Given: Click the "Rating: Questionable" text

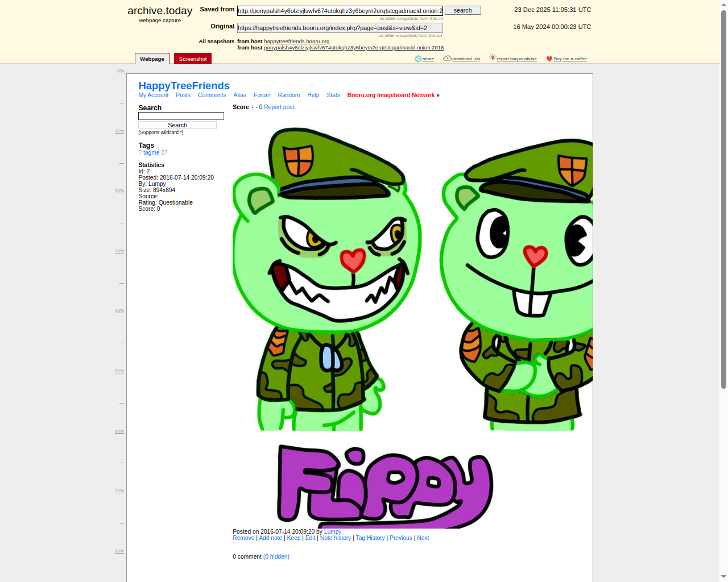Looking at the screenshot, I should (166, 203).
